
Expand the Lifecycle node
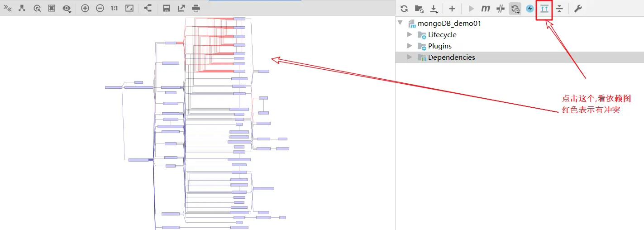coord(410,34)
